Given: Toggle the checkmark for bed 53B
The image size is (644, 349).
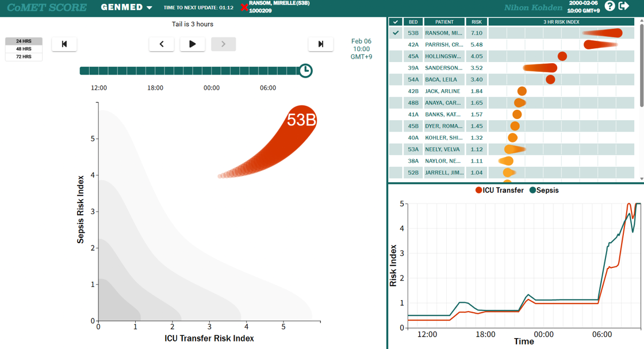Looking at the screenshot, I should coord(396,33).
